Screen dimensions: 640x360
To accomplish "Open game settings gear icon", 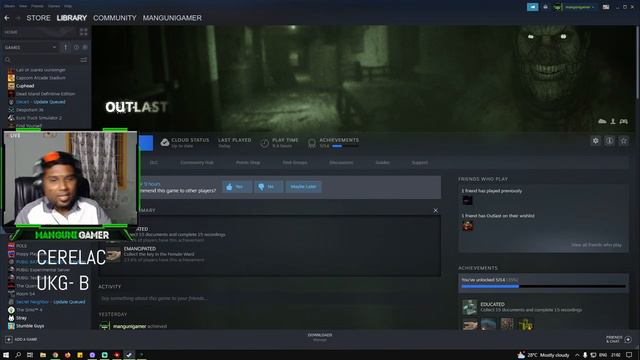I will coord(596,141).
